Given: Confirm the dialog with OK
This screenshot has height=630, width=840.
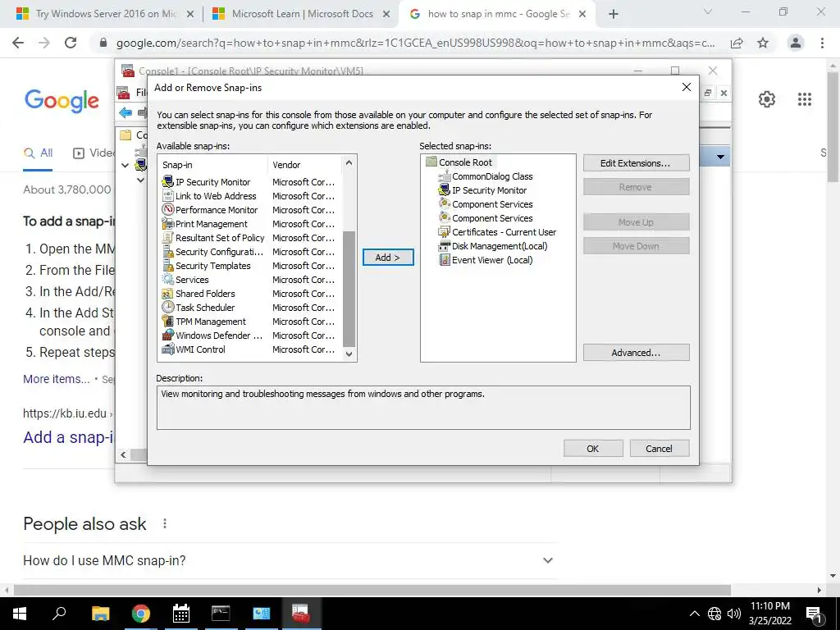Looking at the screenshot, I should pyautogui.click(x=593, y=449).
